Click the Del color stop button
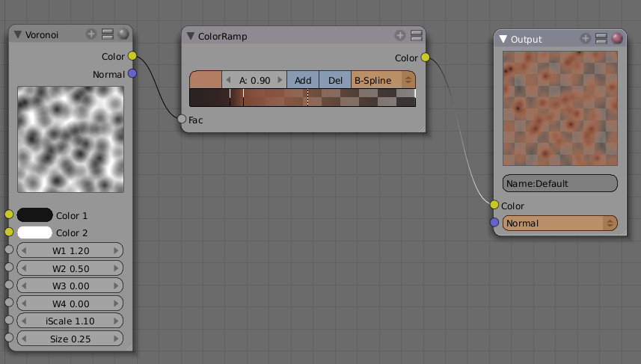Image resolution: width=641 pixels, height=364 pixels. click(335, 80)
